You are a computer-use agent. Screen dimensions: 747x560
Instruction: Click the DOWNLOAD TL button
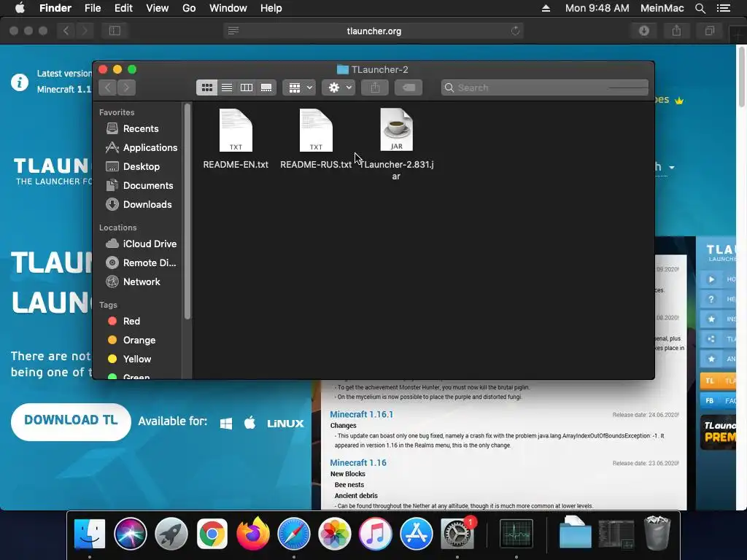click(x=71, y=422)
